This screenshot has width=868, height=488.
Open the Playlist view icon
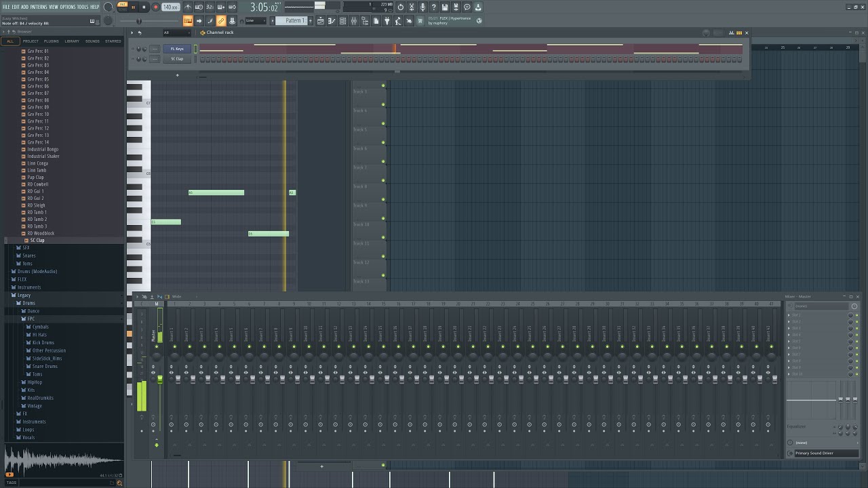tap(320, 21)
